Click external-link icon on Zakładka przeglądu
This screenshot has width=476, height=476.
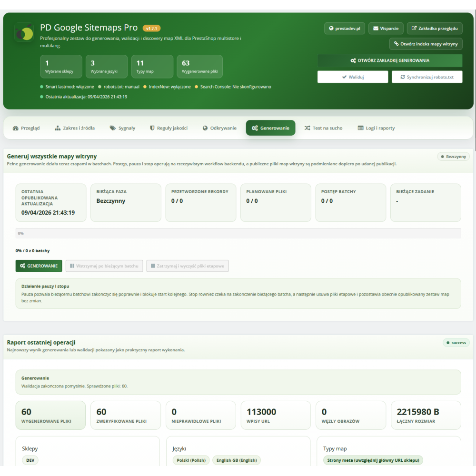coord(414,28)
